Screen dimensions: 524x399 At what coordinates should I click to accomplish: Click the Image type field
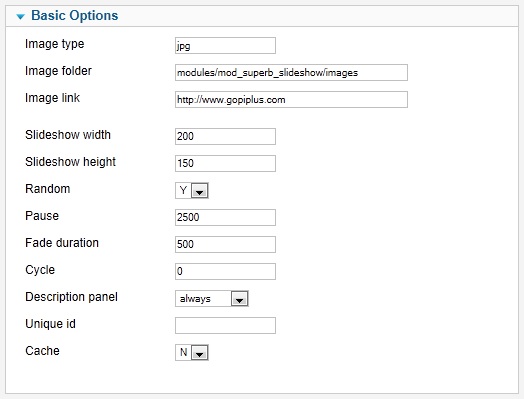(x=225, y=45)
